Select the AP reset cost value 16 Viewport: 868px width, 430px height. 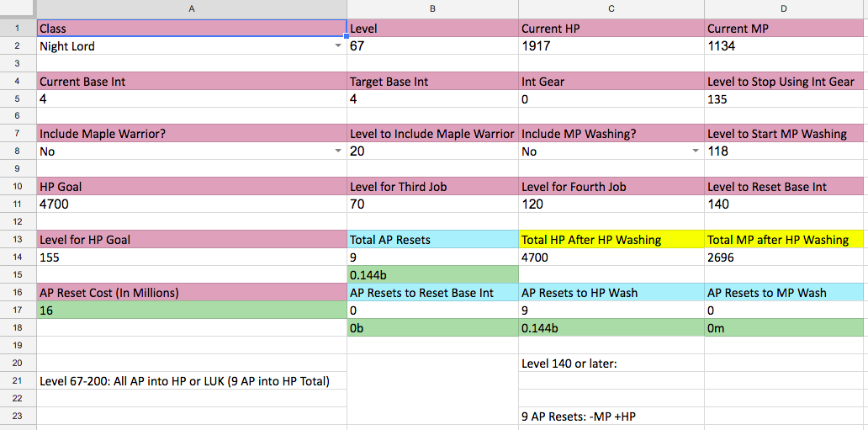pos(192,310)
